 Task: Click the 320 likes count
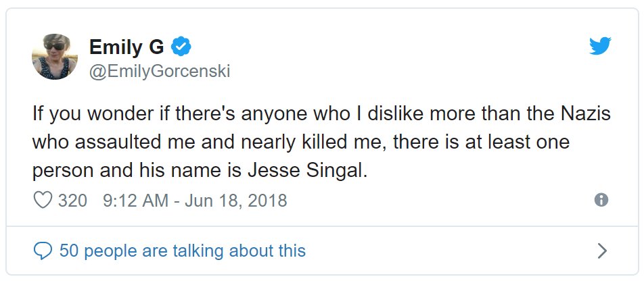pos(72,201)
